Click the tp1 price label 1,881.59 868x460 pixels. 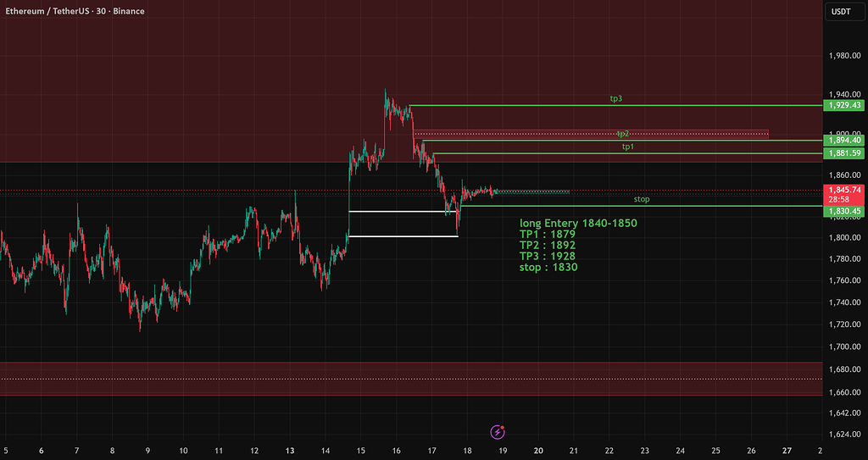click(843, 153)
